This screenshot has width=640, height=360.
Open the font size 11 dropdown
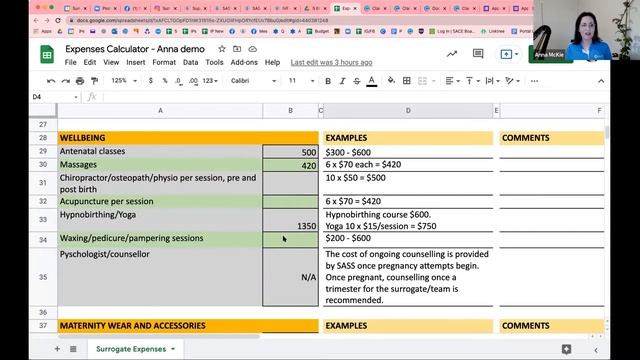coord(302,81)
